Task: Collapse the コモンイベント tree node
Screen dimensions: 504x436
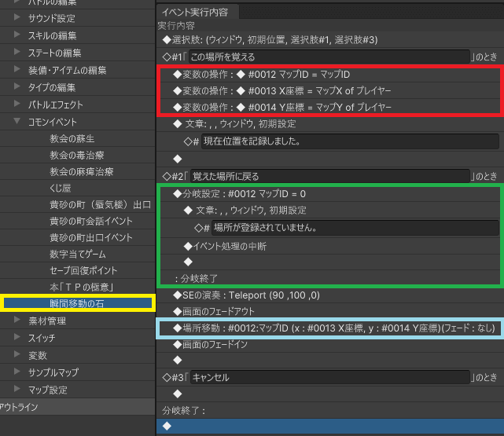Action: (x=17, y=121)
